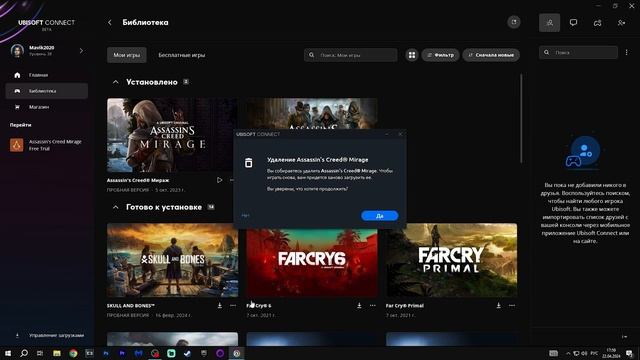Image resolution: width=640 pixels, height=360 pixels.
Task: Click the friends search field
Action: 578,53
